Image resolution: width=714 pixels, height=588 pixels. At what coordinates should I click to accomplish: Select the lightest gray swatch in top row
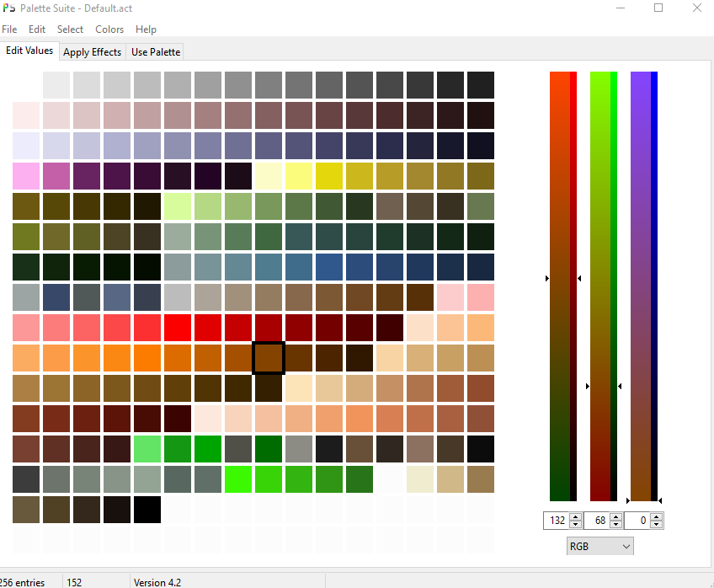[56, 85]
